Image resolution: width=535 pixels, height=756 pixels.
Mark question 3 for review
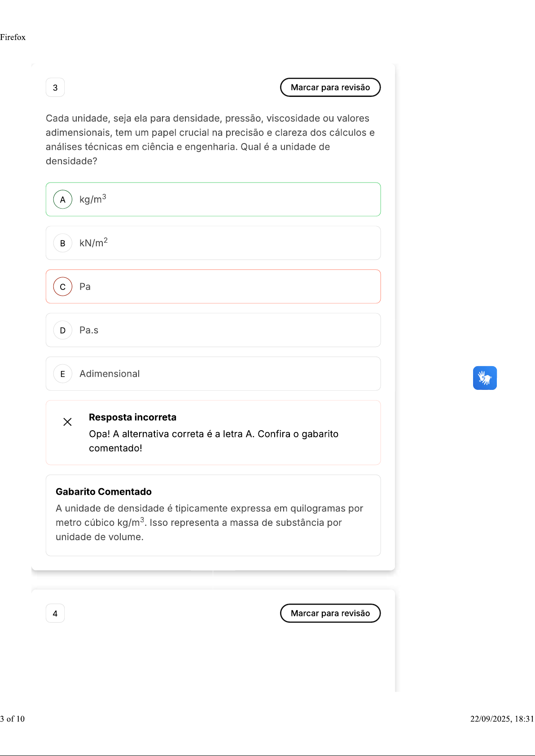(x=330, y=87)
